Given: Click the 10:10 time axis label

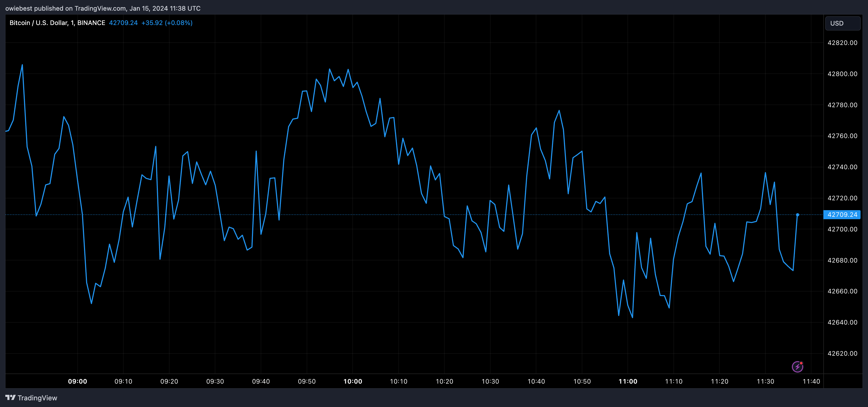Looking at the screenshot, I should coord(399,381).
